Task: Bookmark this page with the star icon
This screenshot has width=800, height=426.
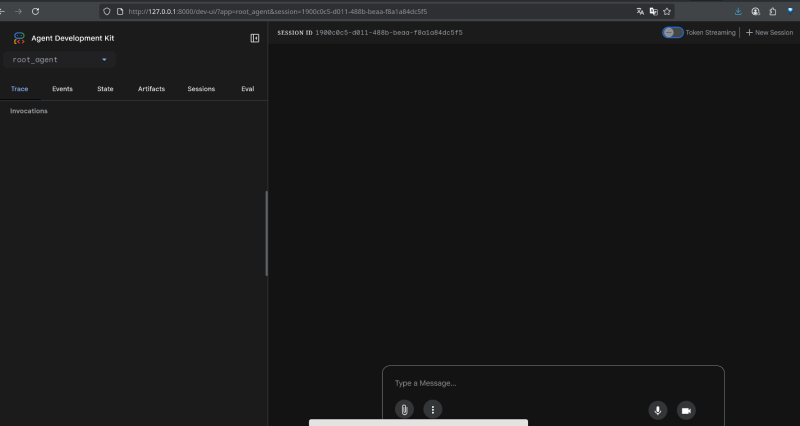Action: pos(667,11)
